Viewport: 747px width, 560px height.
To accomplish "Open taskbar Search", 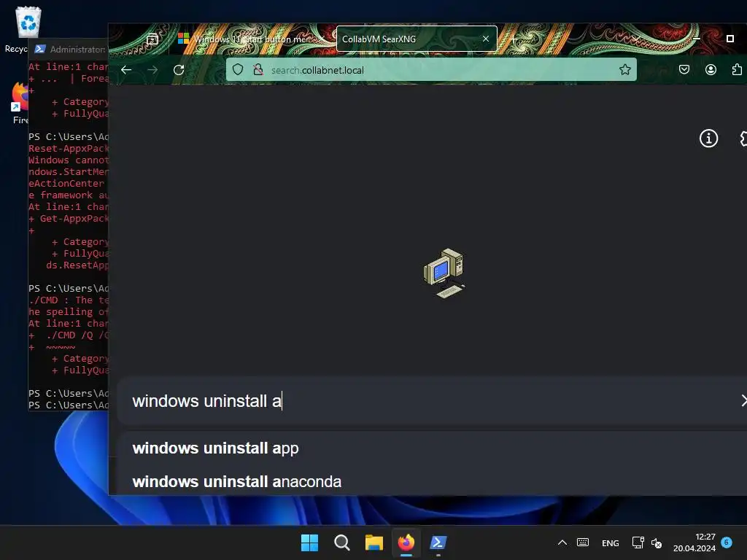I will (x=342, y=542).
